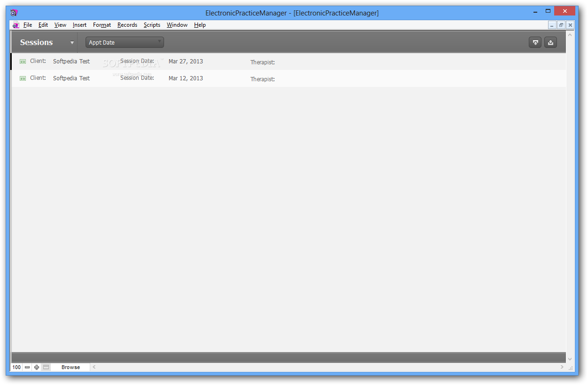Click the Therapist field in Mar 27 row
The height and width of the screenshot is (385, 588).
[x=262, y=62]
